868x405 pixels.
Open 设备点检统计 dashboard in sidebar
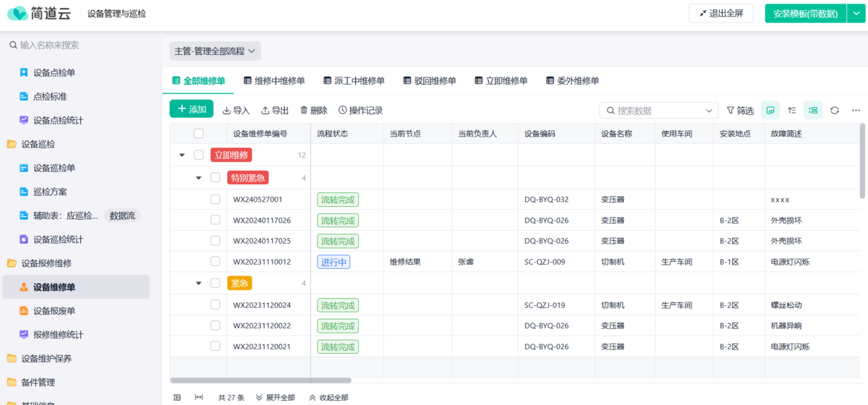pyautogui.click(x=51, y=120)
